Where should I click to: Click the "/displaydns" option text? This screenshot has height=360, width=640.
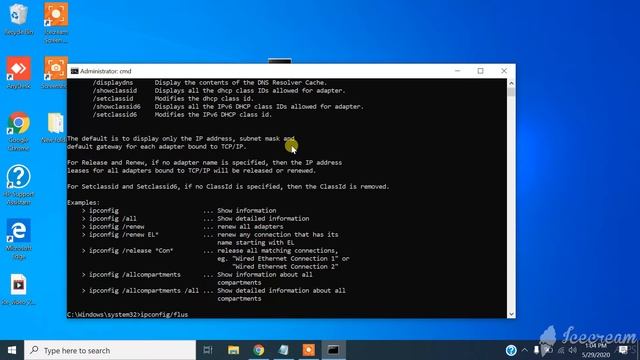click(113, 82)
